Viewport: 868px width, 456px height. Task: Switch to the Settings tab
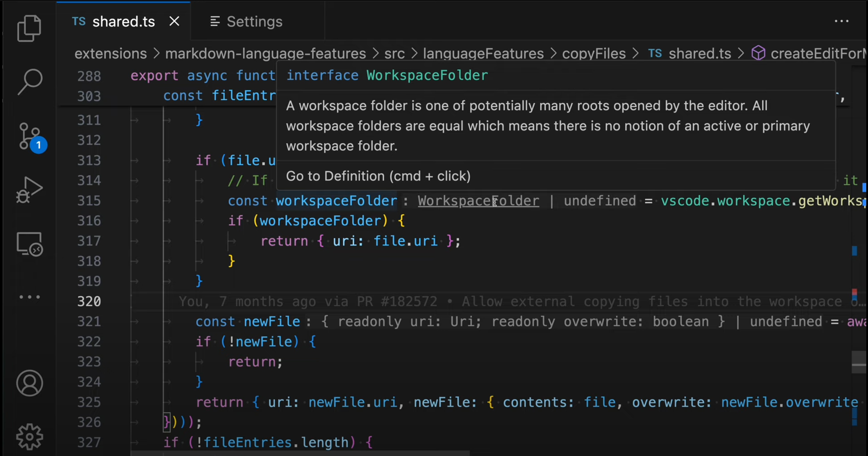point(246,21)
